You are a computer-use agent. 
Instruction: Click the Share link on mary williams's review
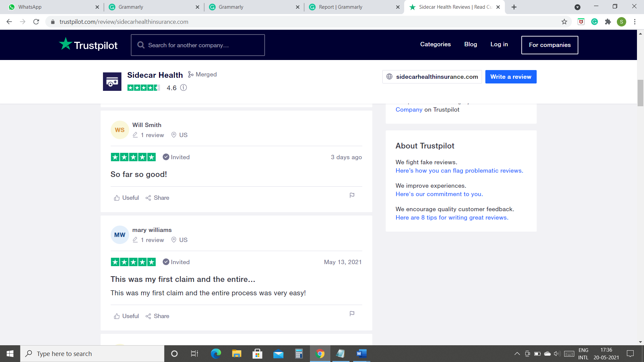[x=157, y=316]
